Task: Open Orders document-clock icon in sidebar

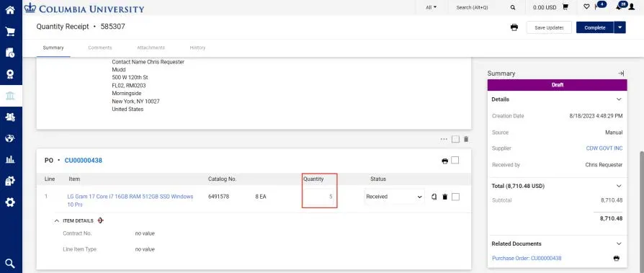Action: (x=10, y=53)
